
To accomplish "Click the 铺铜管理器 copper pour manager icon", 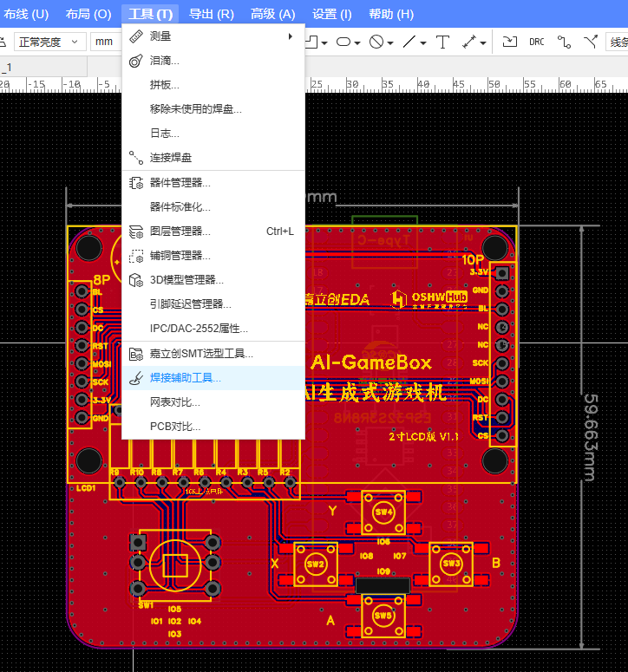I will click(x=136, y=256).
